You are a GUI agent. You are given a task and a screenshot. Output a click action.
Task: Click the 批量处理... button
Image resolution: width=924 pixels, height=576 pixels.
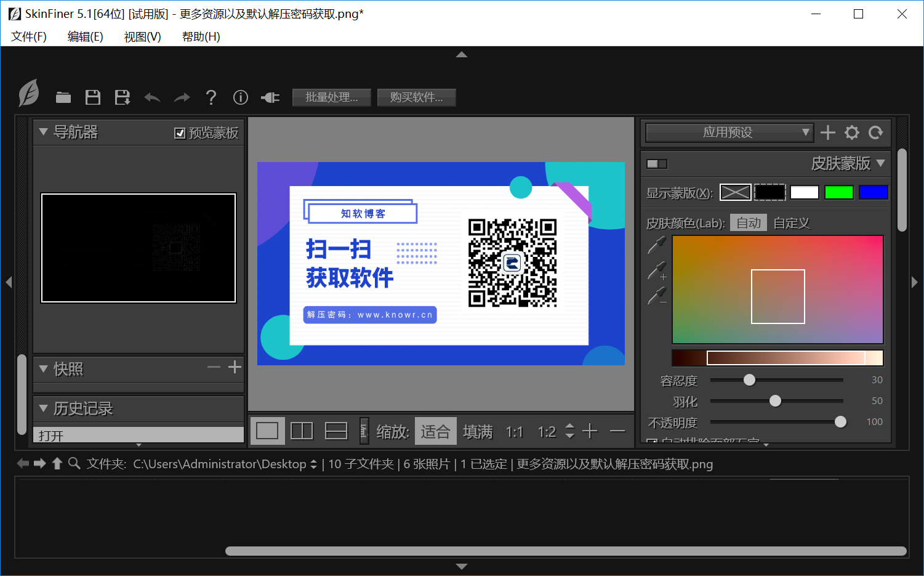(332, 97)
